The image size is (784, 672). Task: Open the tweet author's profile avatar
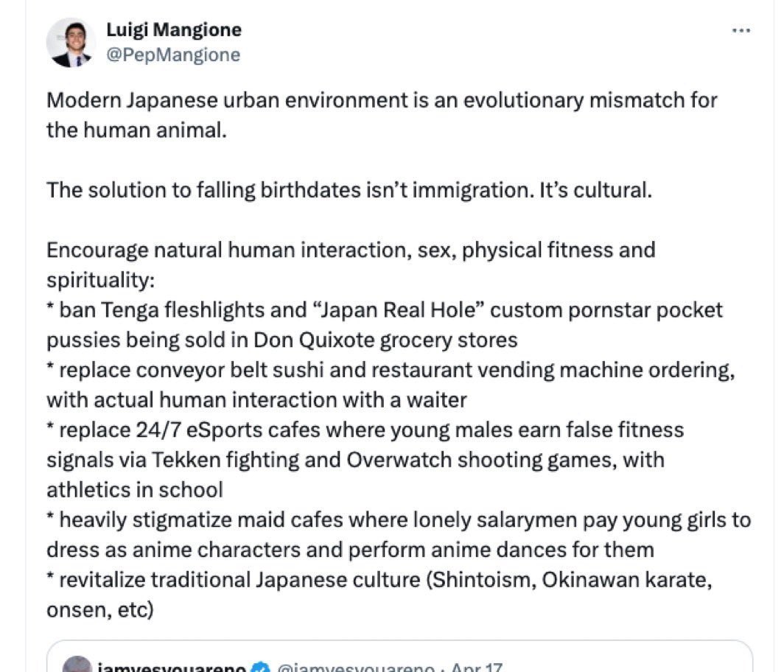(71, 43)
